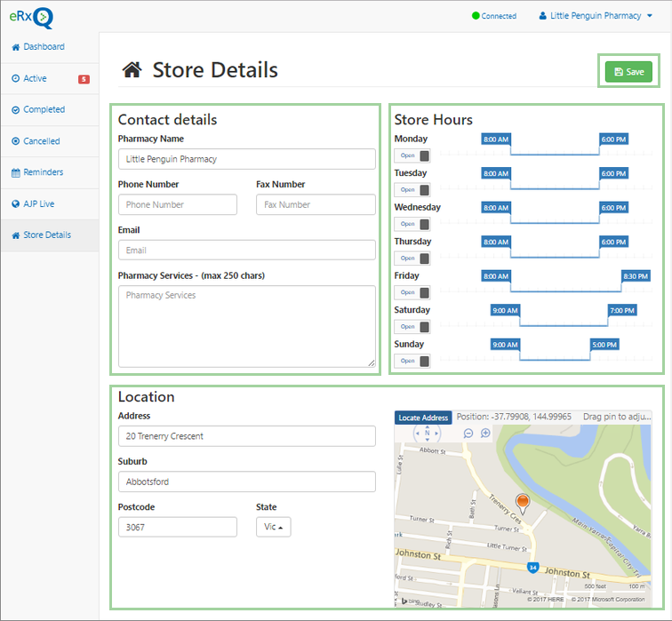Click the Cancelled circle icon
This screenshot has height=621, width=672.
(16, 141)
